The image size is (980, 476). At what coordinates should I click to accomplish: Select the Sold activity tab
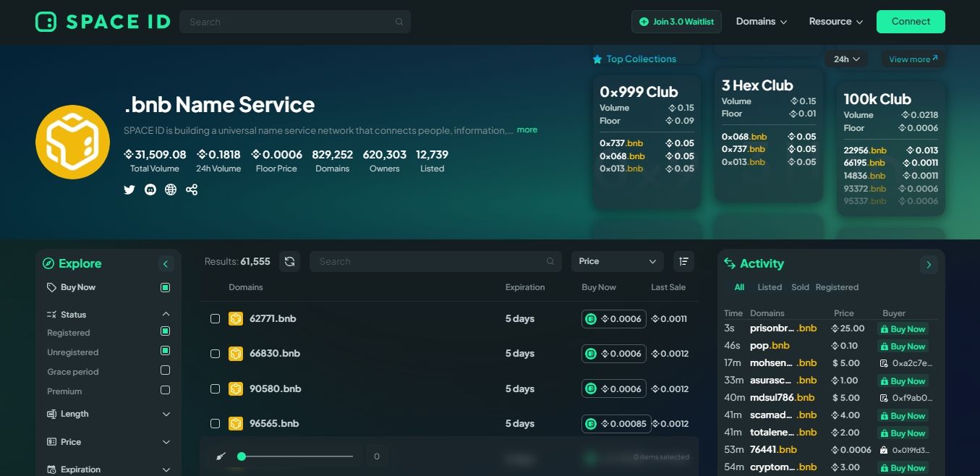[800, 287]
